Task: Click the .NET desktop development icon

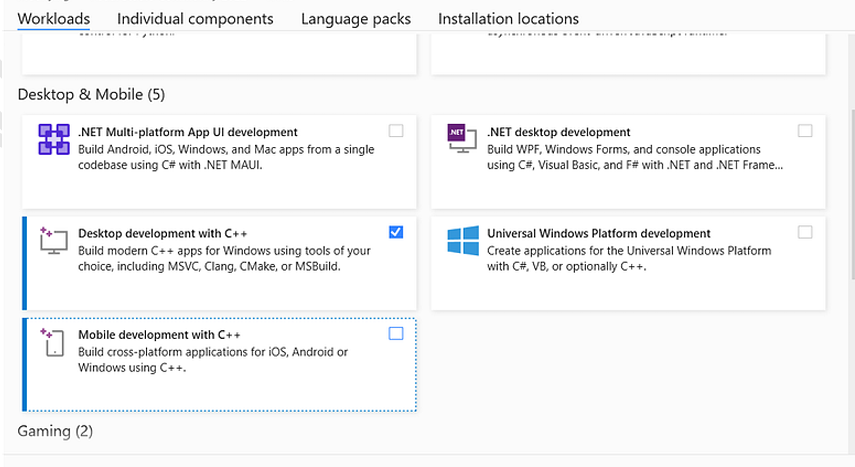Action: [461, 140]
